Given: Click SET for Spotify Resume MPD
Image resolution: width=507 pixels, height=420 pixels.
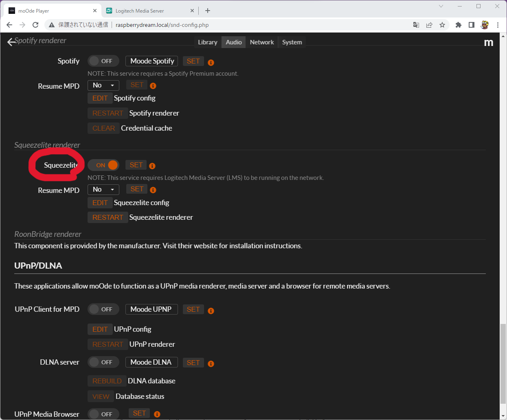Looking at the screenshot, I should tap(137, 85).
